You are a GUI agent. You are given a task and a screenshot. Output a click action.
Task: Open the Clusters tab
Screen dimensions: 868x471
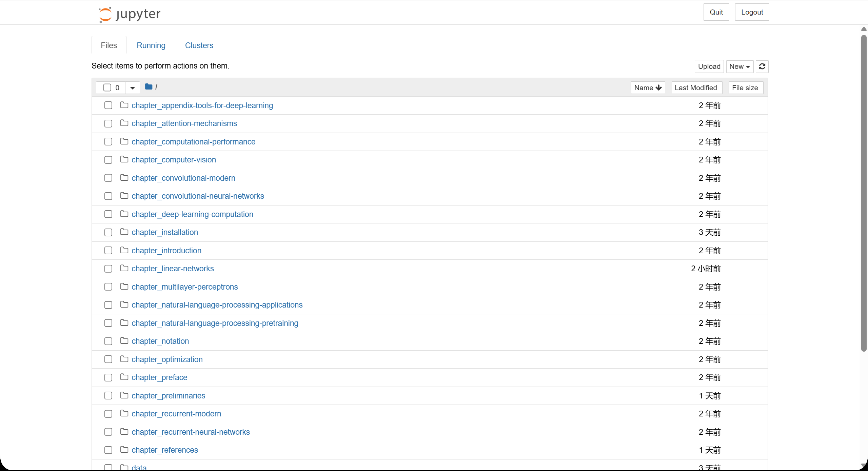coord(199,45)
